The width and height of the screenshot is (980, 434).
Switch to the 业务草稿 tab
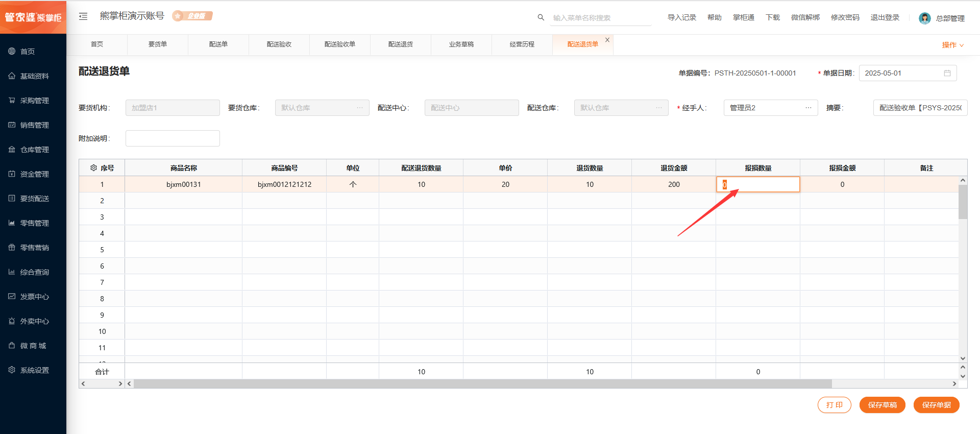(x=461, y=44)
